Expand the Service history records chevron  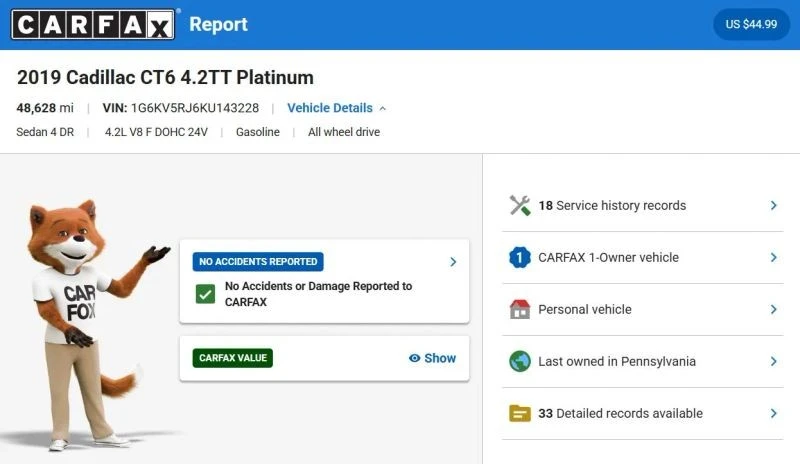pos(773,205)
